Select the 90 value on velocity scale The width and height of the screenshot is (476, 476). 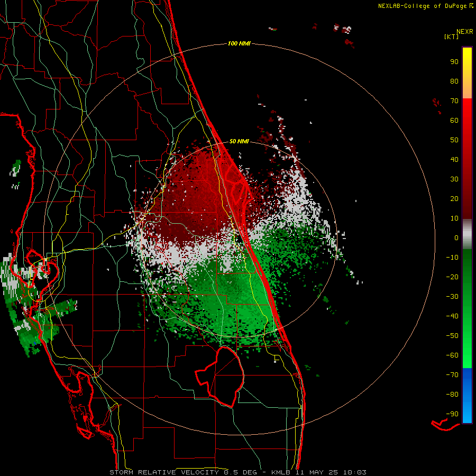pos(454,62)
